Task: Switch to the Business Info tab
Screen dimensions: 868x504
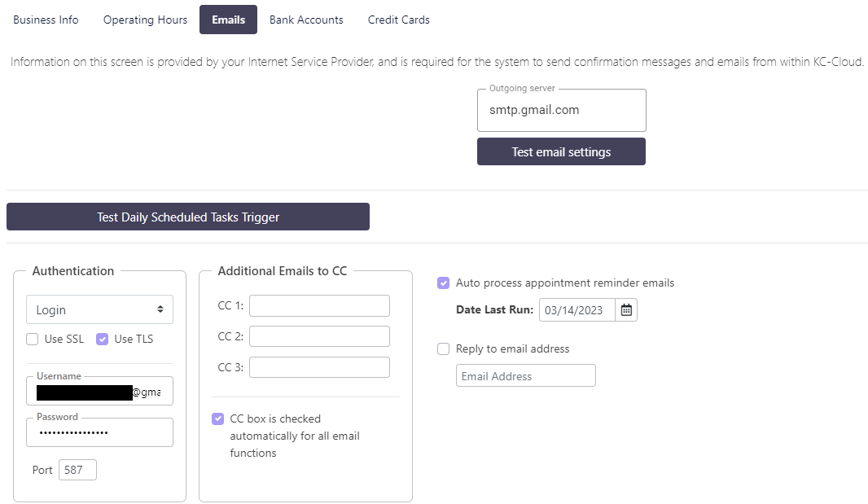Action: [46, 20]
